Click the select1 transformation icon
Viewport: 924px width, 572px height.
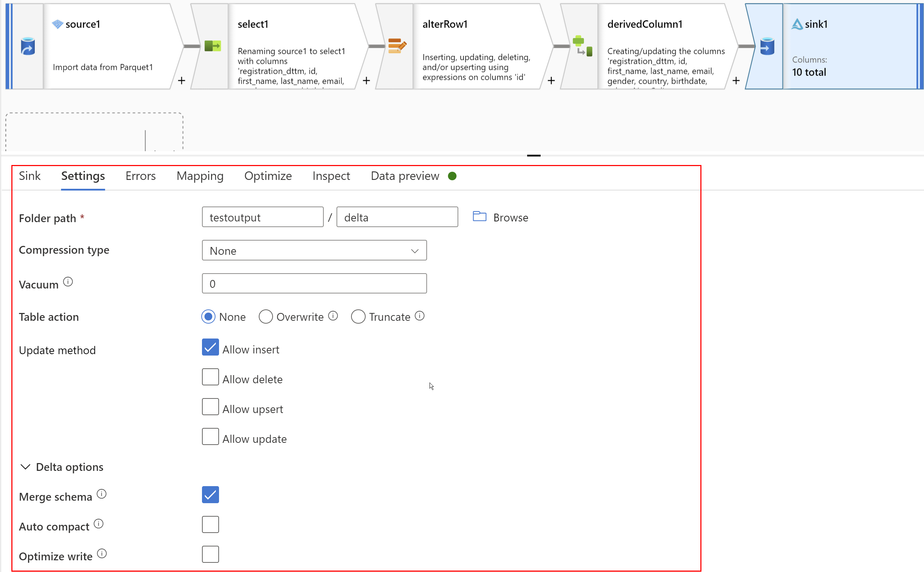tap(213, 45)
